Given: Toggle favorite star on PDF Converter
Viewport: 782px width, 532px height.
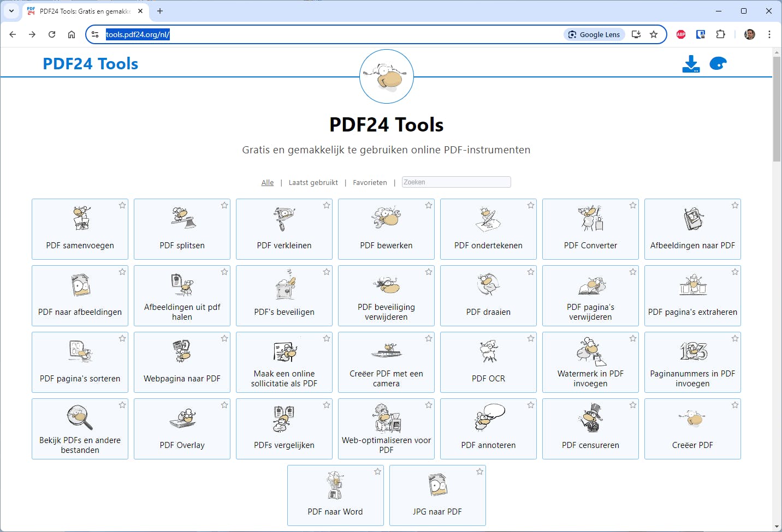Looking at the screenshot, I should [633, 205].
